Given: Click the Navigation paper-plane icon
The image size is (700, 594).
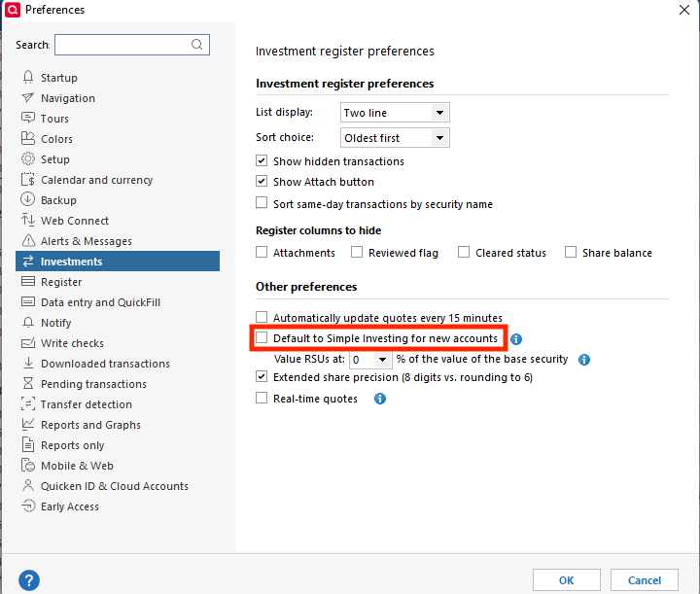Looking at the screenshot, I should pos(28,98).
